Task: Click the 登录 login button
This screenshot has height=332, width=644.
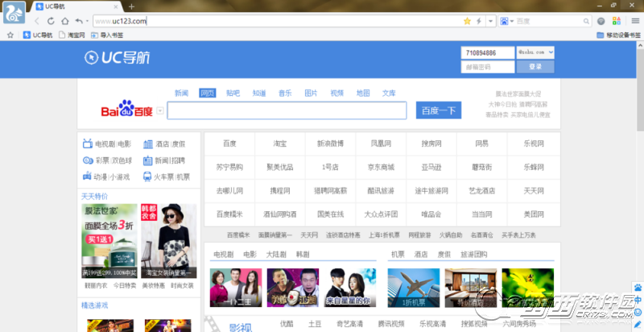Action: pyautogui.click(x=535, y=67)
